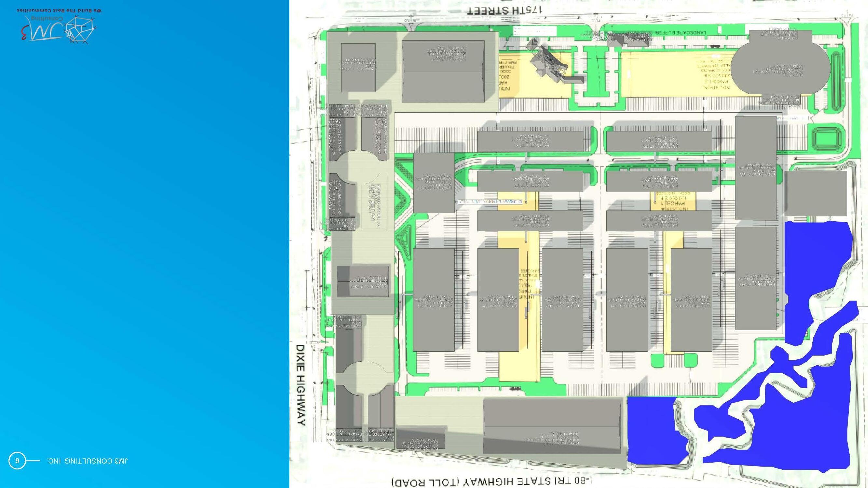The image size is (868, 488).
Task: Click the 'JM3 CONSULTING INC.' footer text
Action: [x=88, y=461]
